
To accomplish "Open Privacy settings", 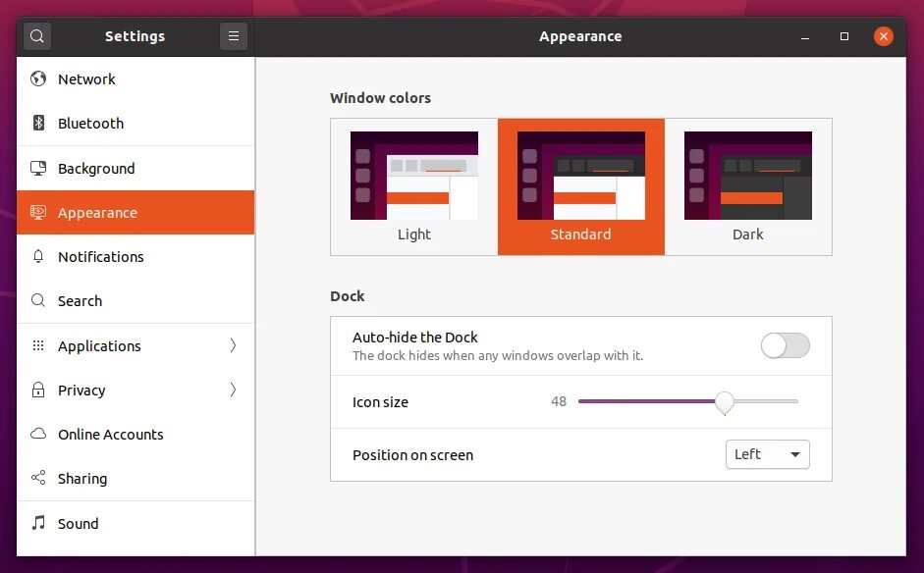I will [x=136, y=390].
